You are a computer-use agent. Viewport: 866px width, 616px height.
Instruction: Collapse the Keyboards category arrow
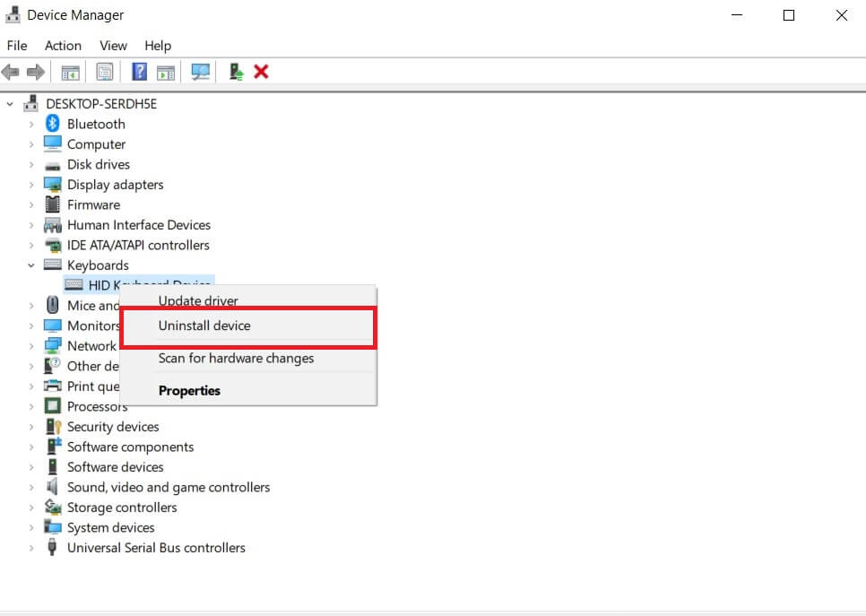31,265
